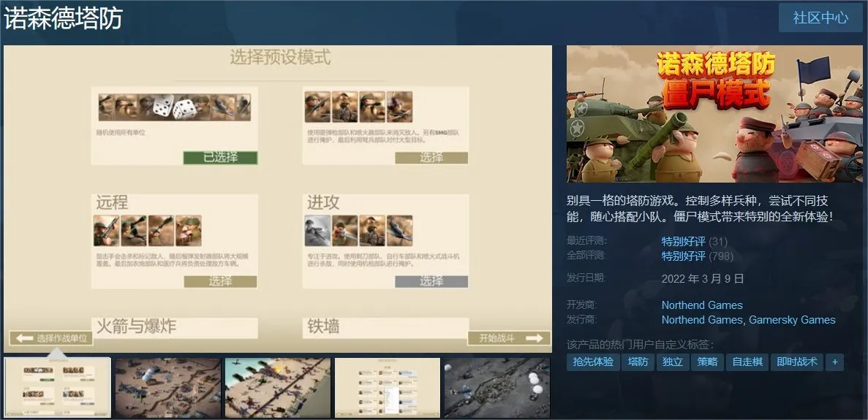868x420 pixels.
Task: Click fourth aircraft icon in 进攻 preset
Action: point(400,230)
